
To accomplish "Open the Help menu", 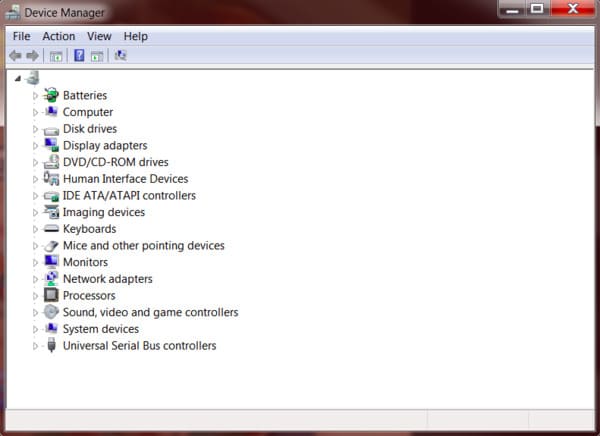I will (135, 36).
